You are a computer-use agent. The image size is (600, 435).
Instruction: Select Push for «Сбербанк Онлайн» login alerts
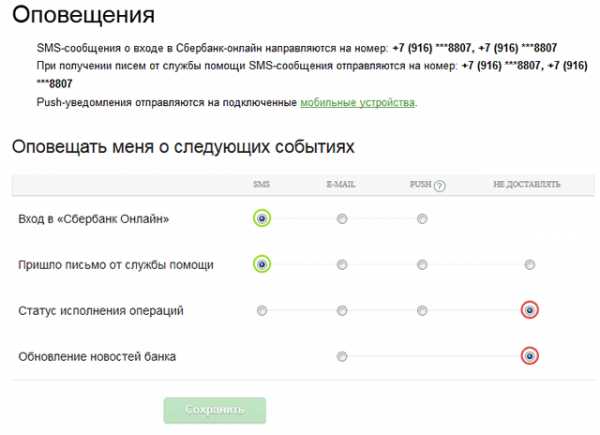tap(422, 219)
